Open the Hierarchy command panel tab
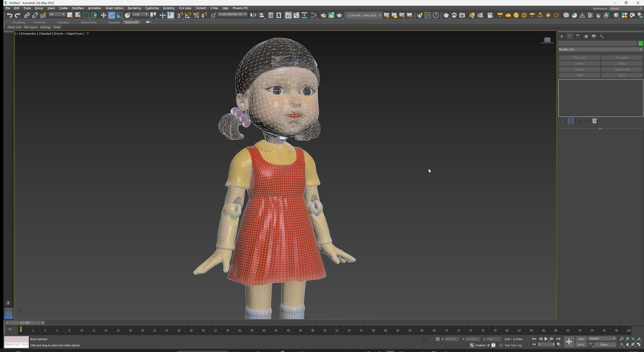 pyautogui.click(x=578, y=37)
